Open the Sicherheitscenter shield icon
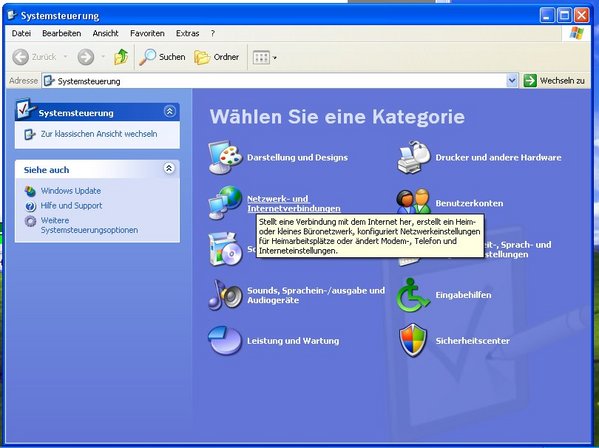599x448 pixels. [x=413, y=340]
